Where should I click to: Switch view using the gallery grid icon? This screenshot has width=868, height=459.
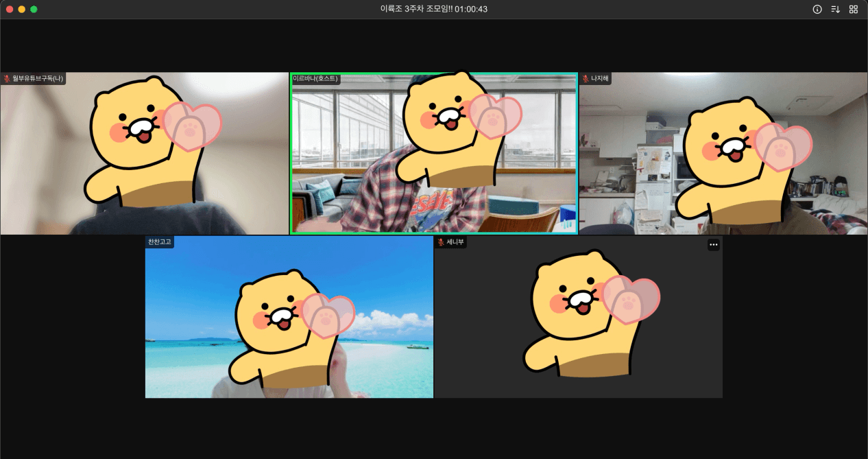pos(854,9)
